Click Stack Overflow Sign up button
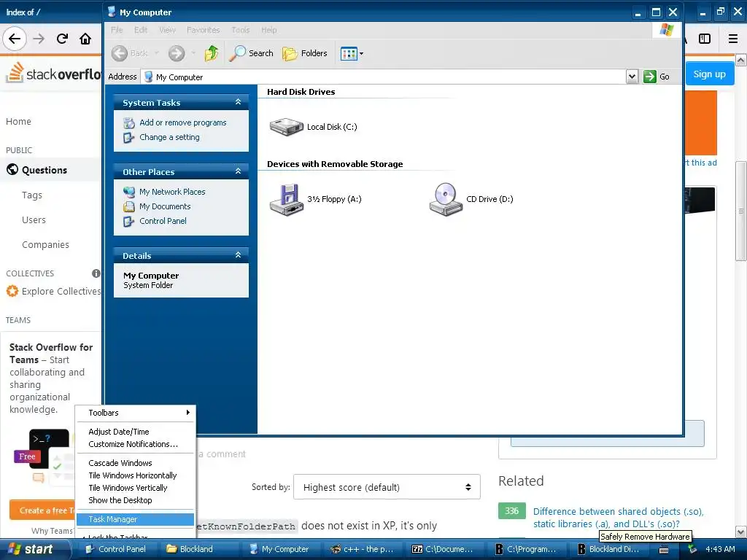 tap(709, 74)
